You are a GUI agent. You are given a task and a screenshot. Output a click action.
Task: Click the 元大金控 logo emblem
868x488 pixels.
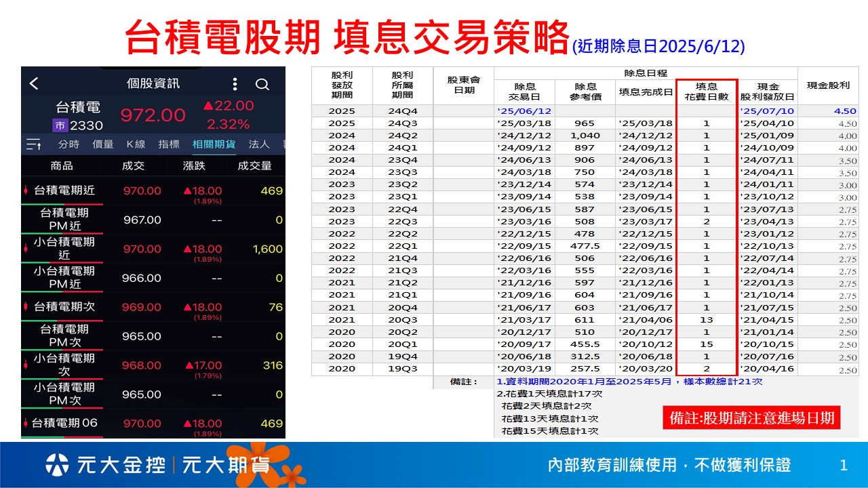coord(56,465)
